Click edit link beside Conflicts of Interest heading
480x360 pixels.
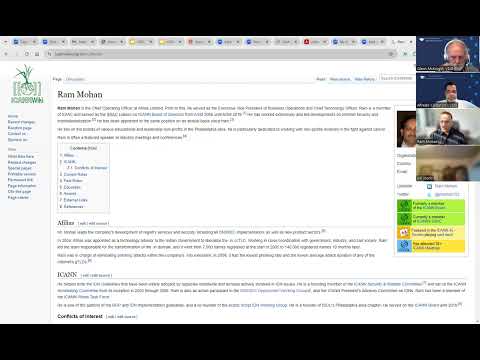(111, 317)
